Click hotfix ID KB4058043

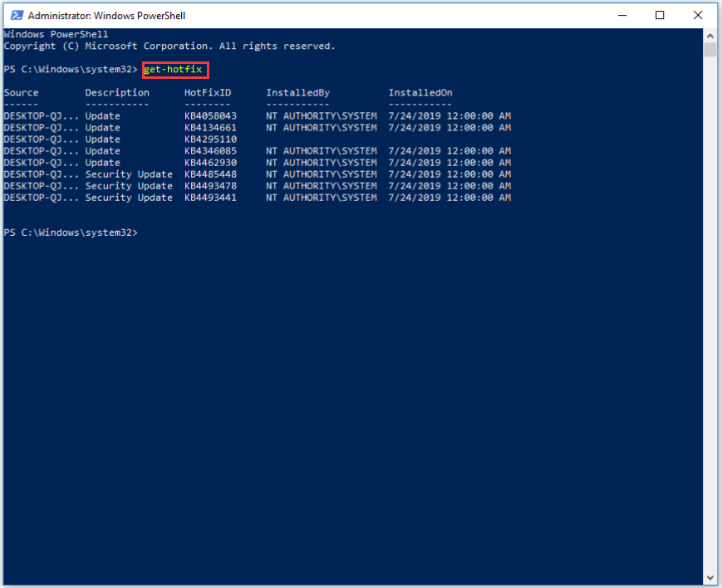pos(210,116)
